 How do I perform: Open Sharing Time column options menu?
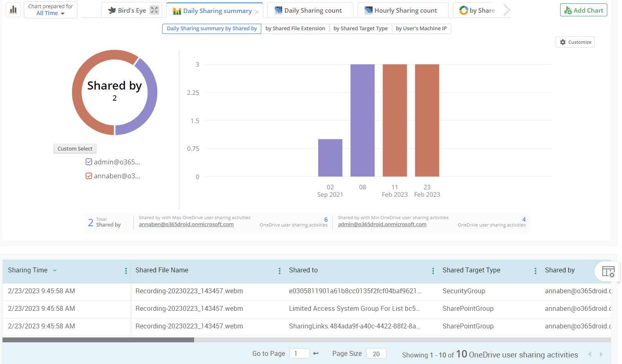[126, 271]
